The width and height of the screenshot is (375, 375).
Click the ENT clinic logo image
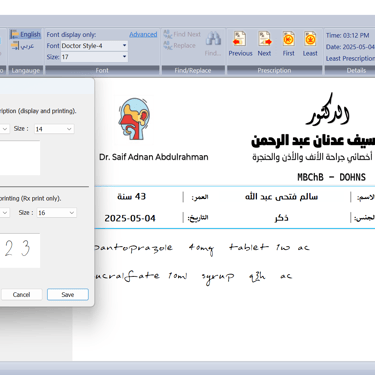tap(134, 119)
